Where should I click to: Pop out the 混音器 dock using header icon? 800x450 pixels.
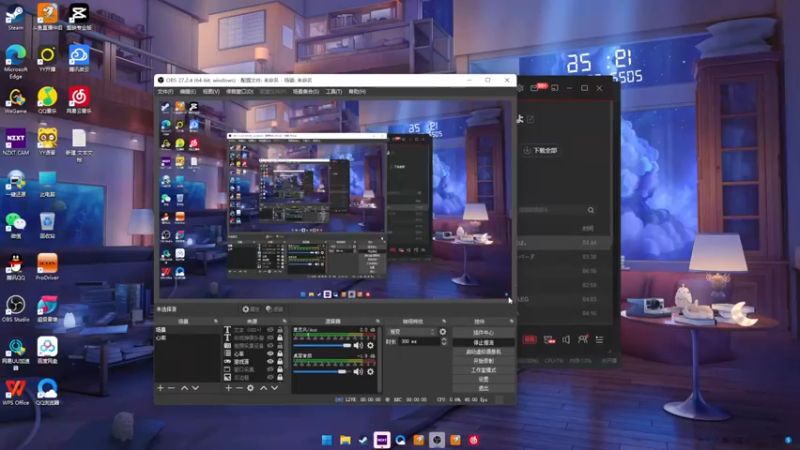click(378, 321)
